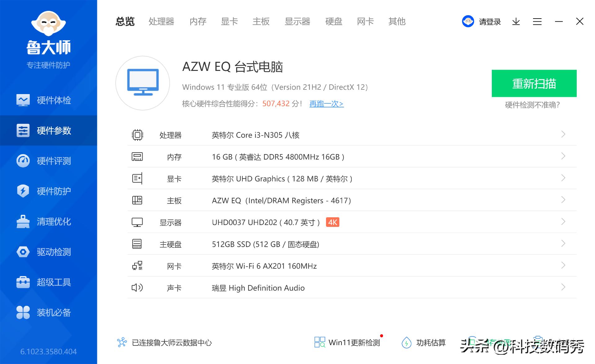Expand the 显示器 monitor details row
The image size is (595, 364).
pos(563,222)
